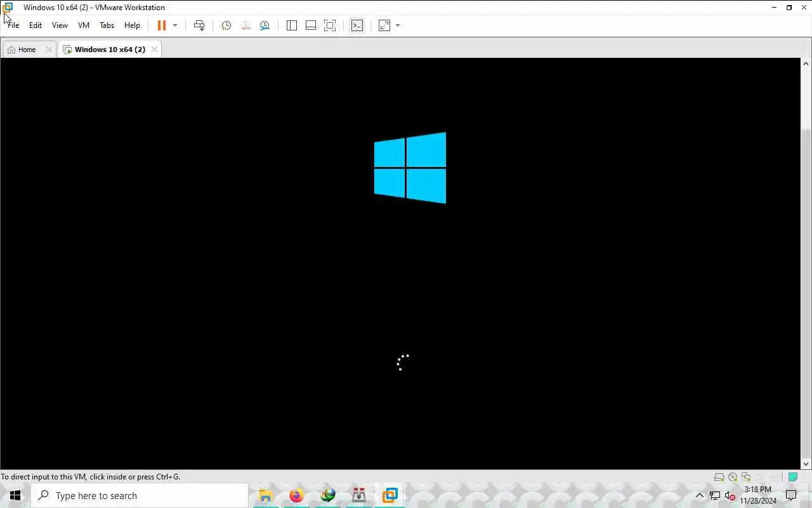Open the VM menu

(x=84, y=25)
